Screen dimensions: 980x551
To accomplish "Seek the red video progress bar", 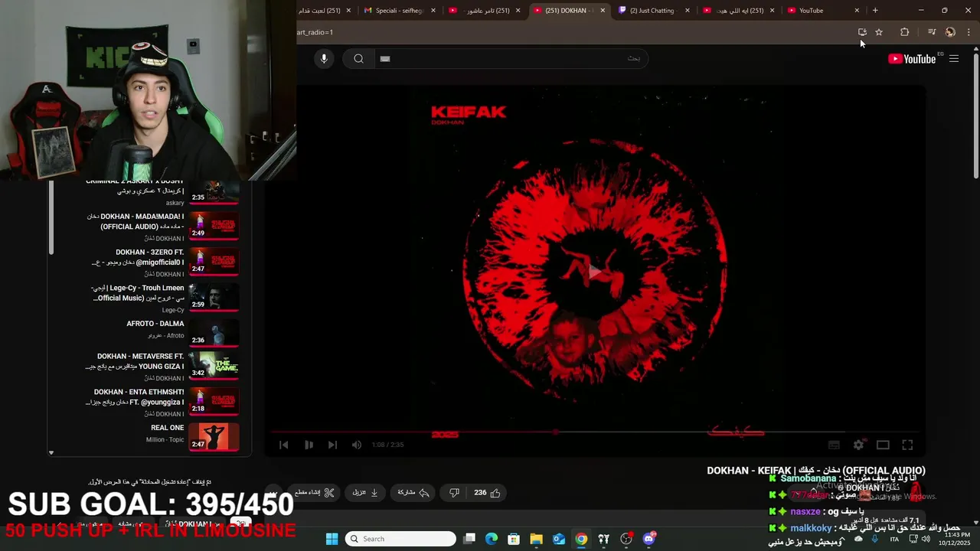I will click(595, 432).
